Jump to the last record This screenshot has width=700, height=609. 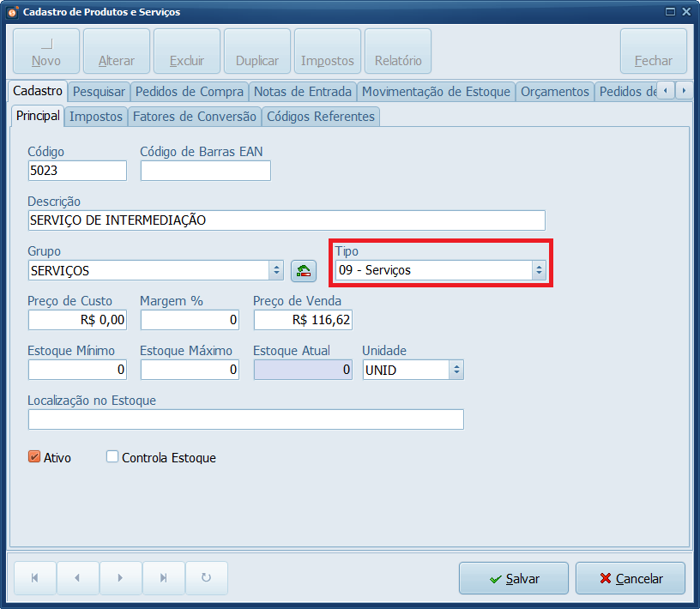pos(164,578)
